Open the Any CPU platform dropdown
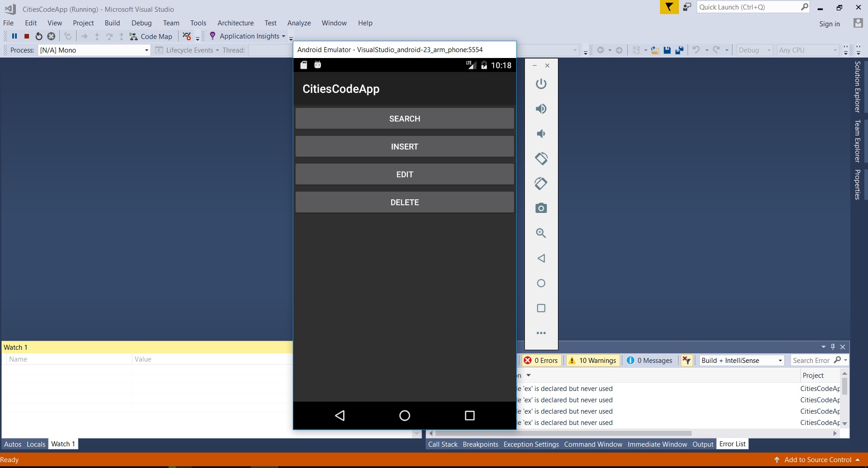The image size is (868, 468). coord(808,50)
